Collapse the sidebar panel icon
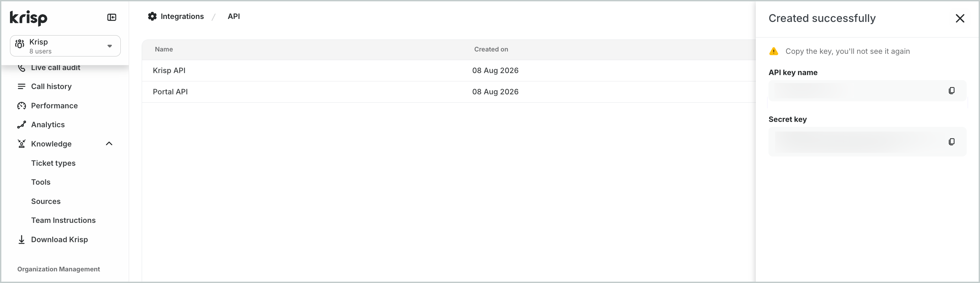Image resolution: width=980 pixels, height=283 pixels. [111, 18]
